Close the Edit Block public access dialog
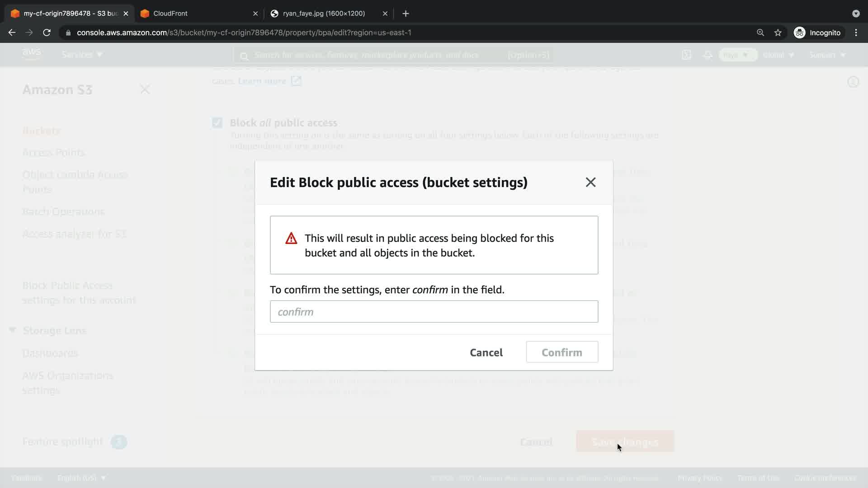The image size is (868, 488). pyautogui.click(x=590, y=182)
